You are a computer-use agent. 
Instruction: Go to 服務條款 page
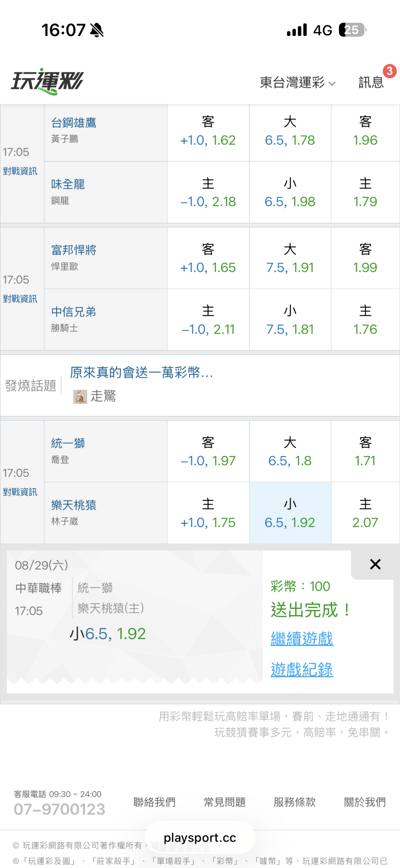tap(295, 802)
